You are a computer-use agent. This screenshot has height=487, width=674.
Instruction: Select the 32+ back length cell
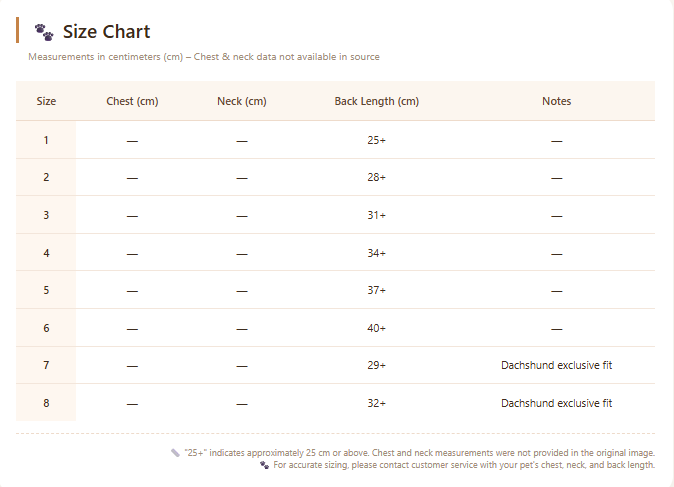(x=377, y=403)
